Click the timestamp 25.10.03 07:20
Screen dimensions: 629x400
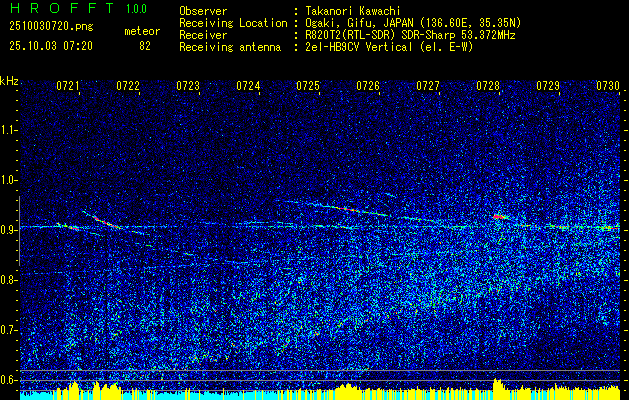click(51, 46)
